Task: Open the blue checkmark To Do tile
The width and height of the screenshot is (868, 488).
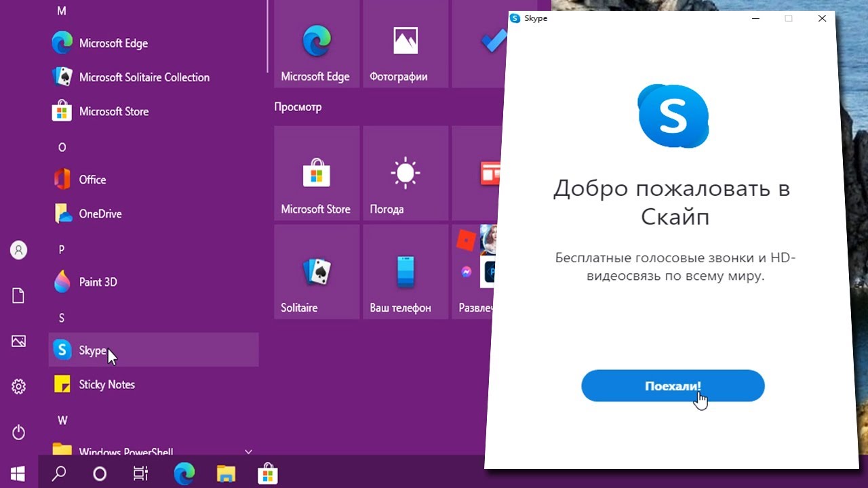Action: point(480,44)
